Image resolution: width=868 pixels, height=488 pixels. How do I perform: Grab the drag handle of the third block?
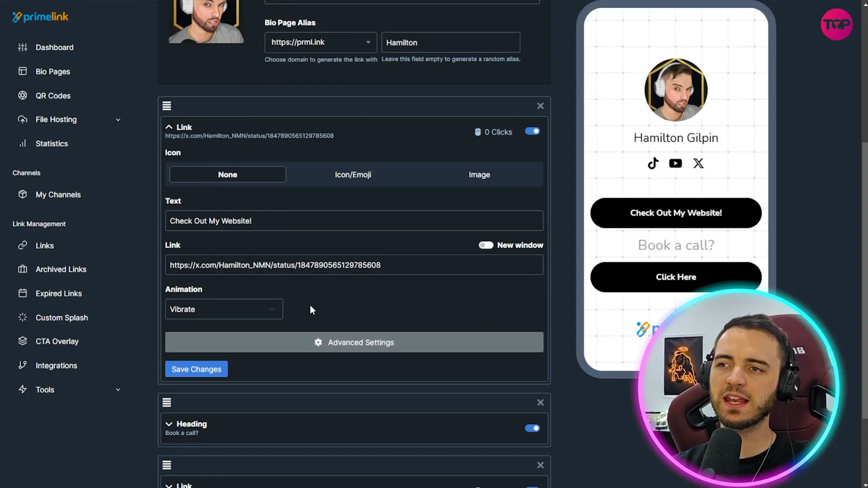167,465
